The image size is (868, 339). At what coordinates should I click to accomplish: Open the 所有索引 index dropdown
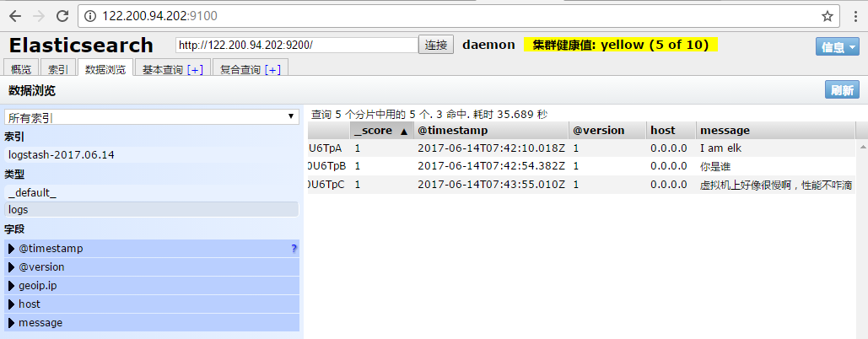point(151,117)
